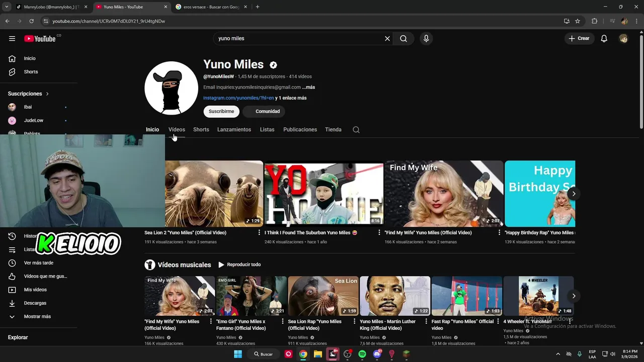Start voice search with microphone icon
Image resolution: width=644 pixels, height=362 pixels.
tap(426, 39)
